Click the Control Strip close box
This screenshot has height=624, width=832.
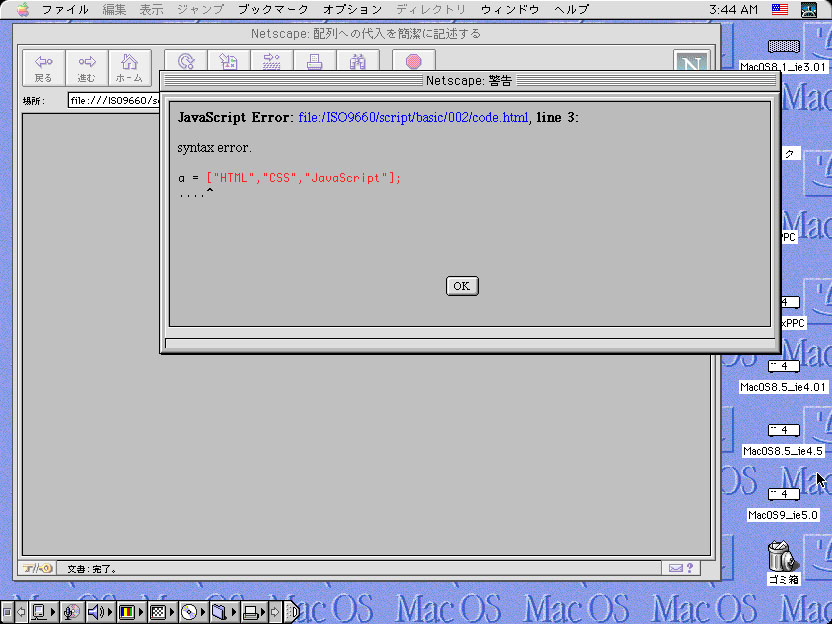coord(7,612)
